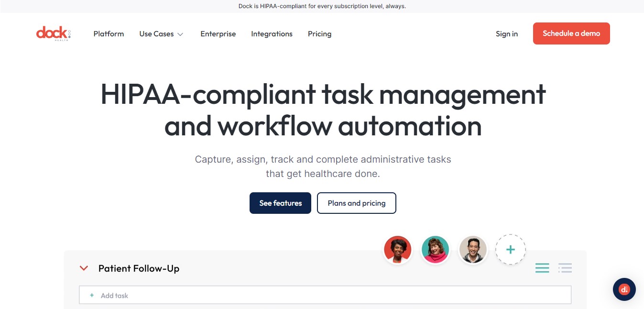
Task: Go to the Enterprise page
Action: (x=218, y=34)
